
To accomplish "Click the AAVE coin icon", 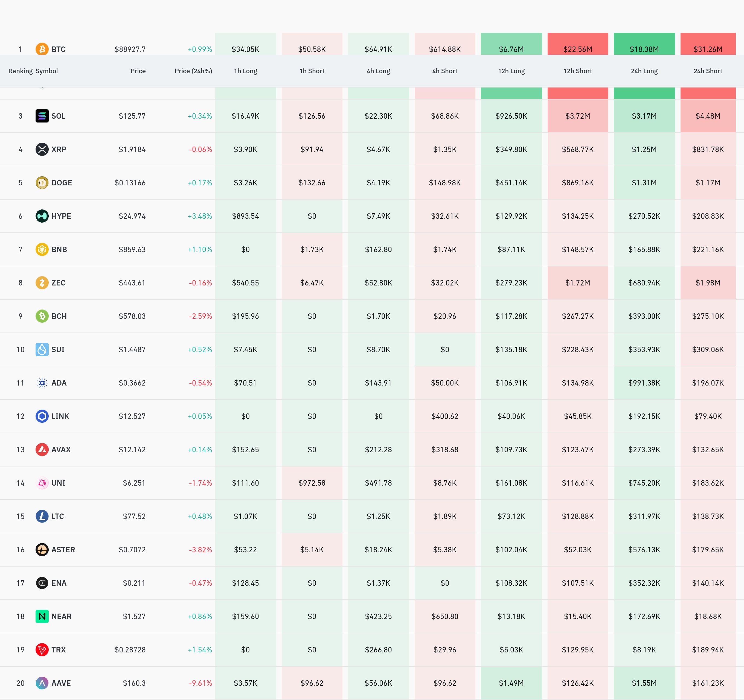I will (42, 683).
